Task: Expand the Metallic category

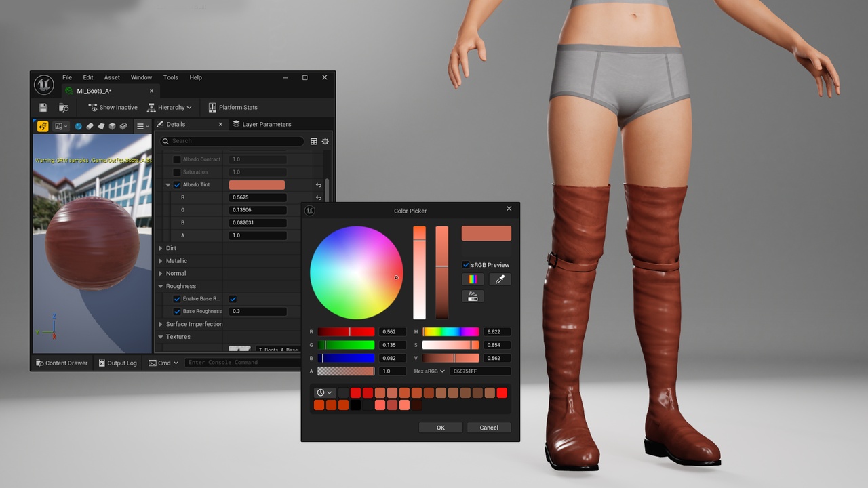Action: (161, 261)
